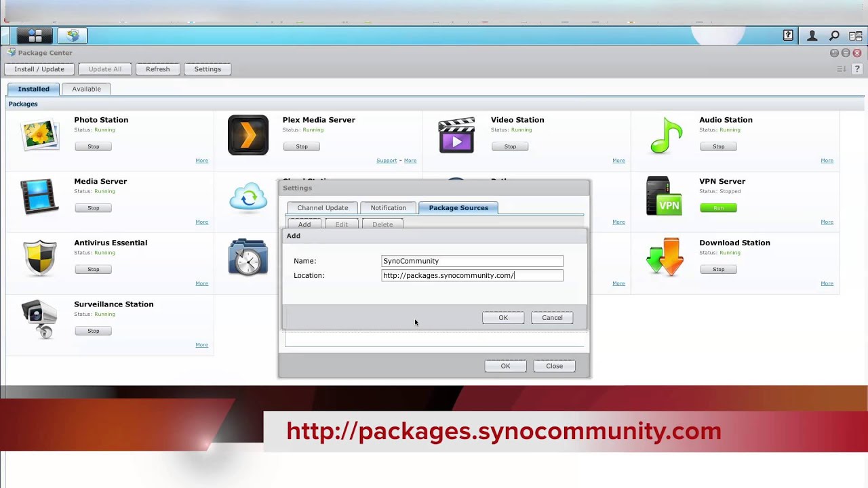This screenshot has height=488, width=868.
Task: Select the Package Center taskbar icon
Action: point(73,36)
